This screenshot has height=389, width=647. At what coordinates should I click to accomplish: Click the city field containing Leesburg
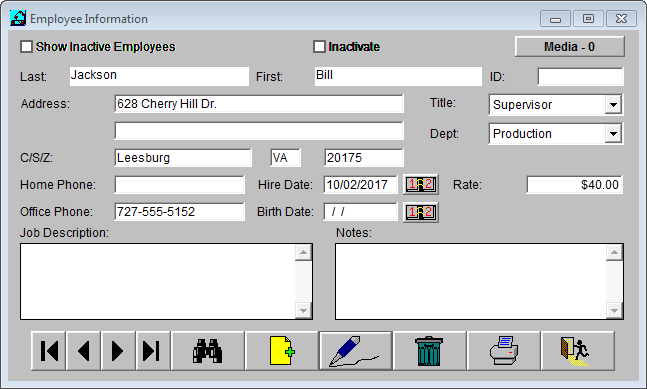pos(183,158)
